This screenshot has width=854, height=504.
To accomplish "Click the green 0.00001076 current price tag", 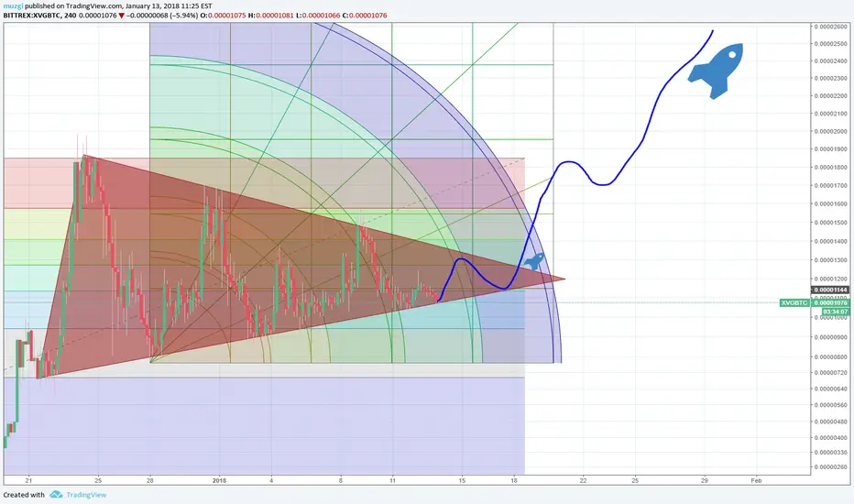I will coord(830,303).
